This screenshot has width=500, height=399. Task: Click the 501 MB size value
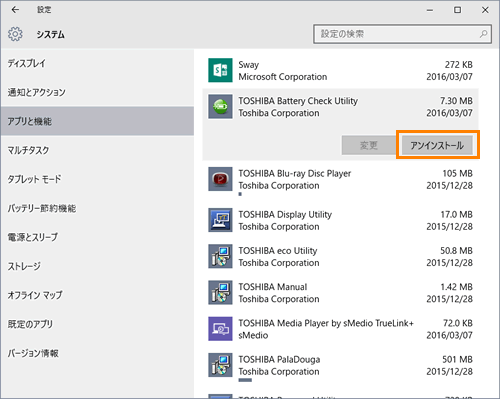point(457,359)
